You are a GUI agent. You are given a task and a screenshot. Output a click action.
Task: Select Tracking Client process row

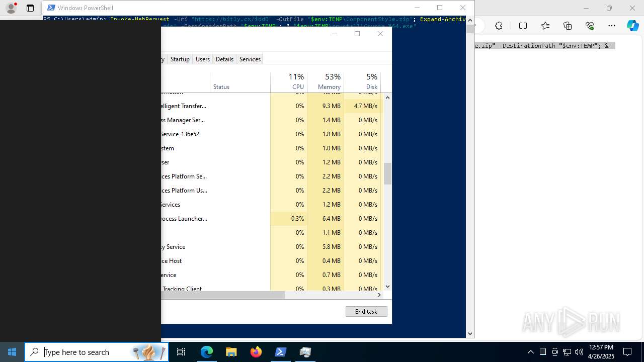(x=272, y=287)
